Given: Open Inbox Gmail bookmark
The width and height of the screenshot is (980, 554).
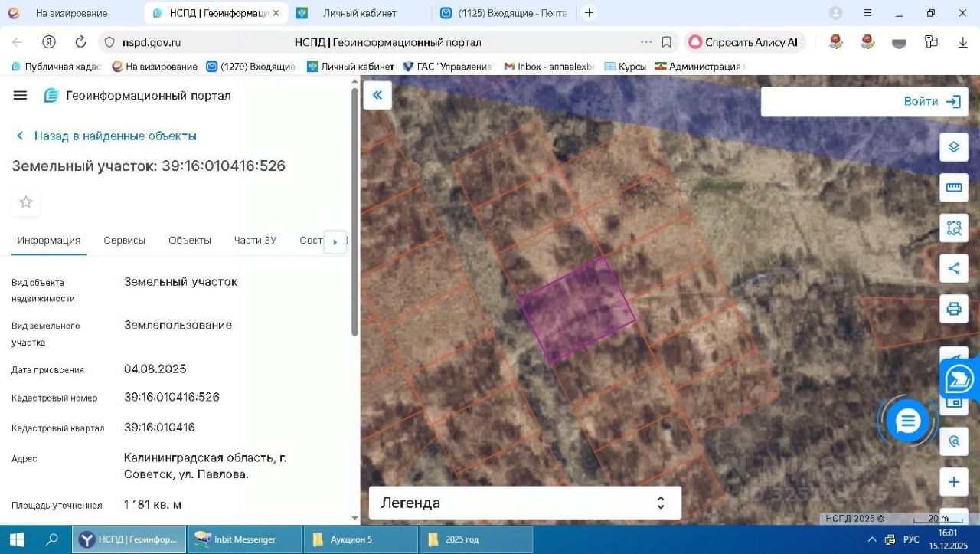Looking at the screenshot, I should pyautogui.click(x=549, y=67).
